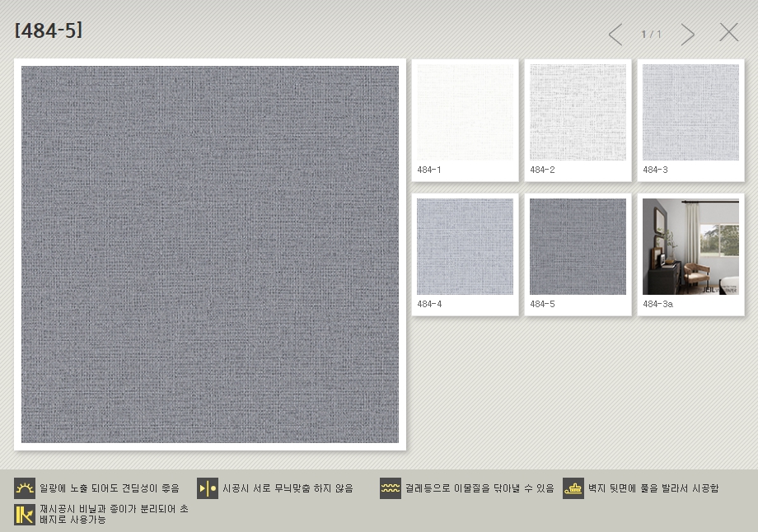Viewport: 758px width, 532px height.
Task: Click the peelable vinyl separation icon
Action: point(25,515)
